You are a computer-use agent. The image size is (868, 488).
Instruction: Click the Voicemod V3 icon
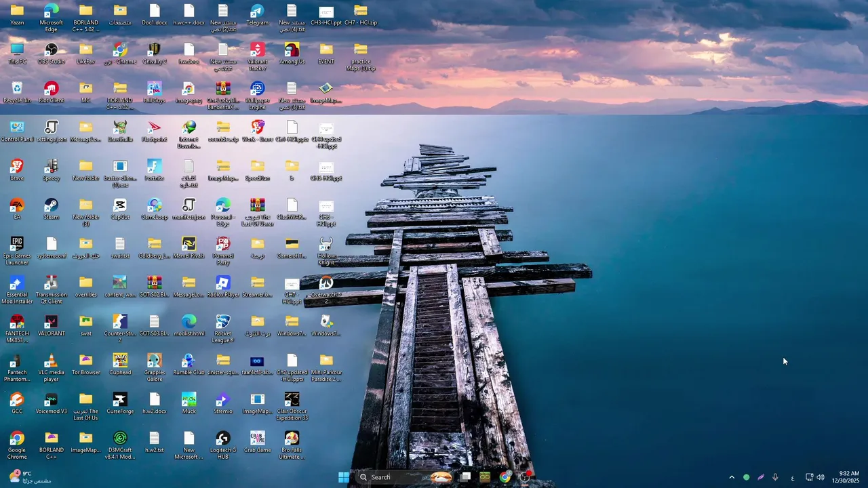click(51, 403)
